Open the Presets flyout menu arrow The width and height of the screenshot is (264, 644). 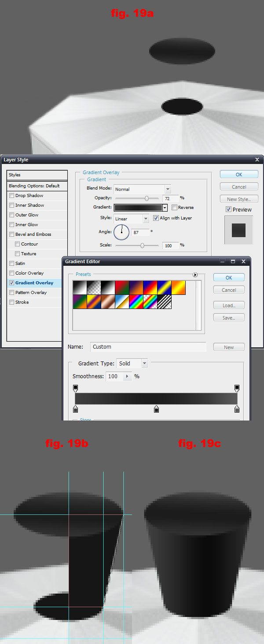point(195,275)
